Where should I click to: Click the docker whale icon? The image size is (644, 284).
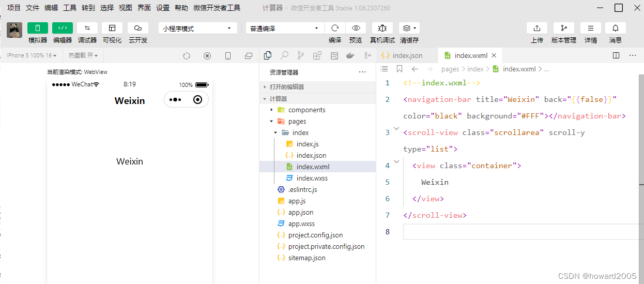coord(350,55)
